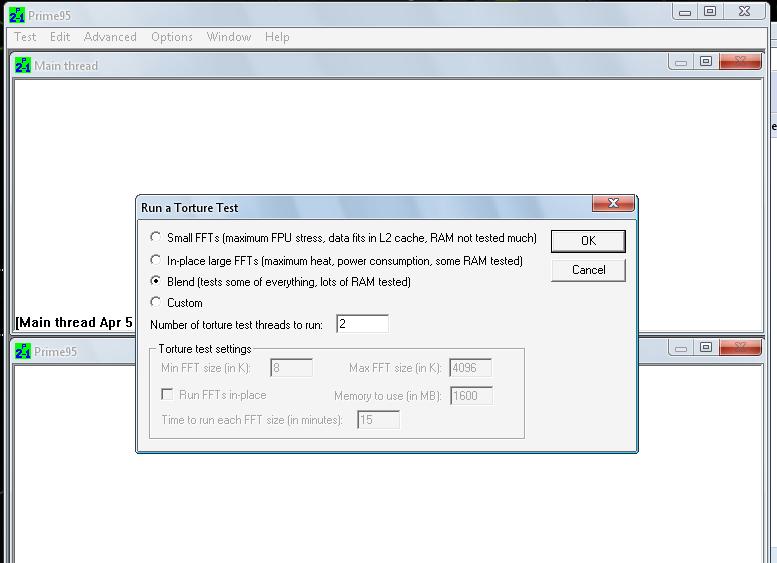This screenshot has width=777, height=563.
Task: Minimize the lower Prime95 child window
Action: 680,348
